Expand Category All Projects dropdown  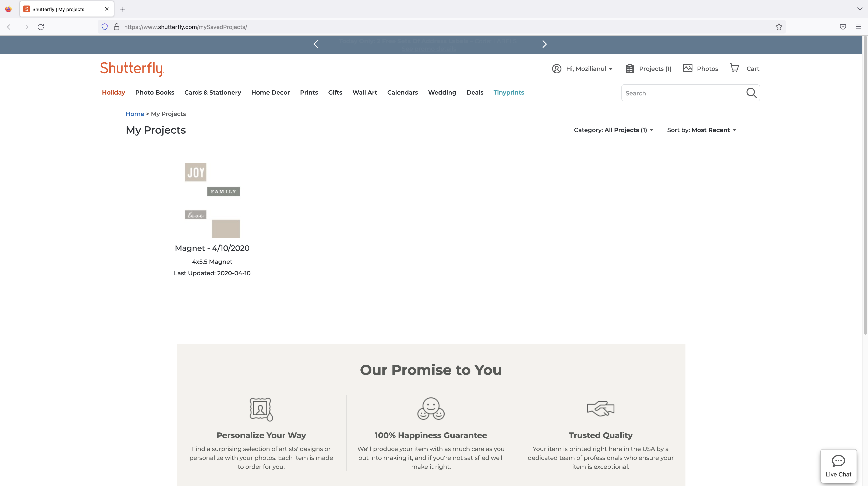pos(613,130)
